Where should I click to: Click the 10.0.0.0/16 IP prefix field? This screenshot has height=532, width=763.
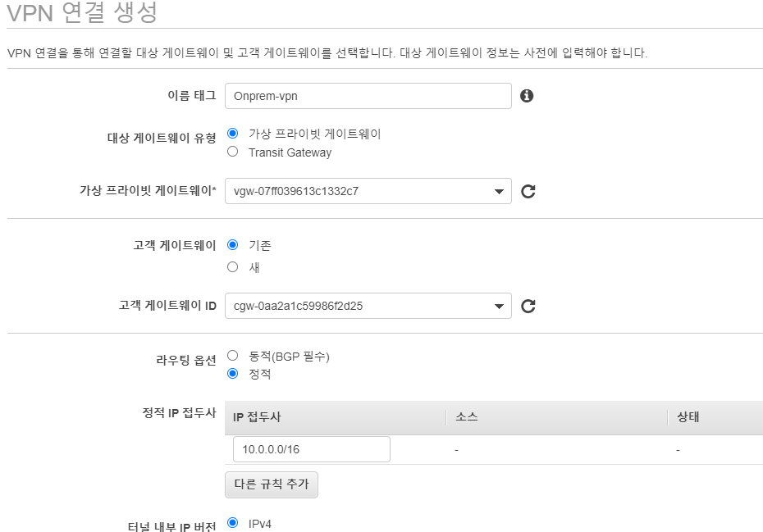(x=312, y=449)
